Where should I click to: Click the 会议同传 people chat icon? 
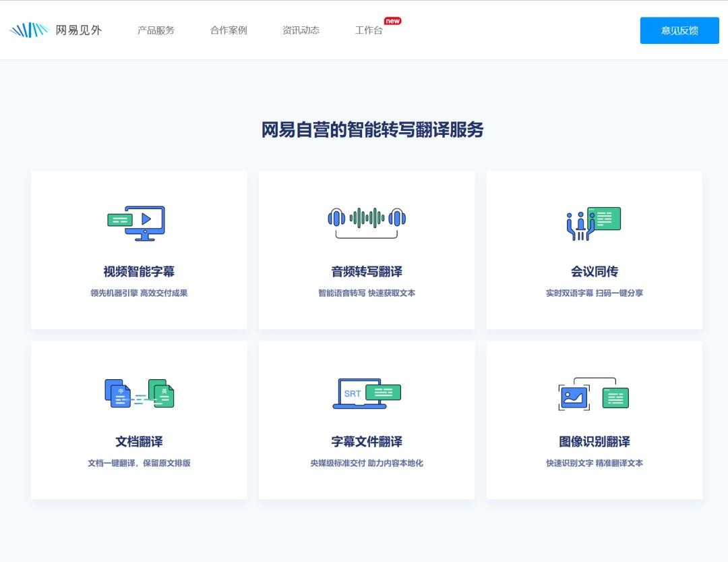tap(593, 223)
